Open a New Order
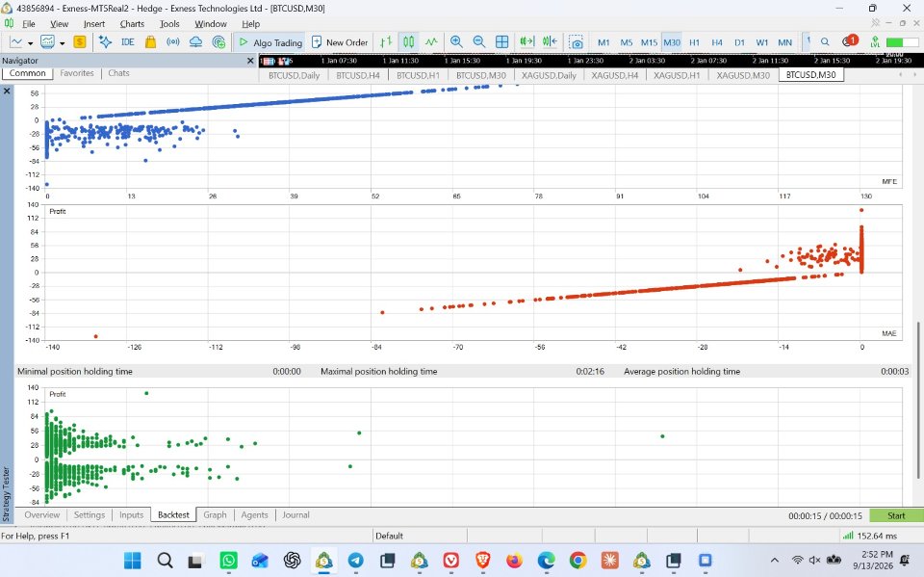The width and height of the screenshot is (924, 577). pyautogui.click(x=340, y=42)
